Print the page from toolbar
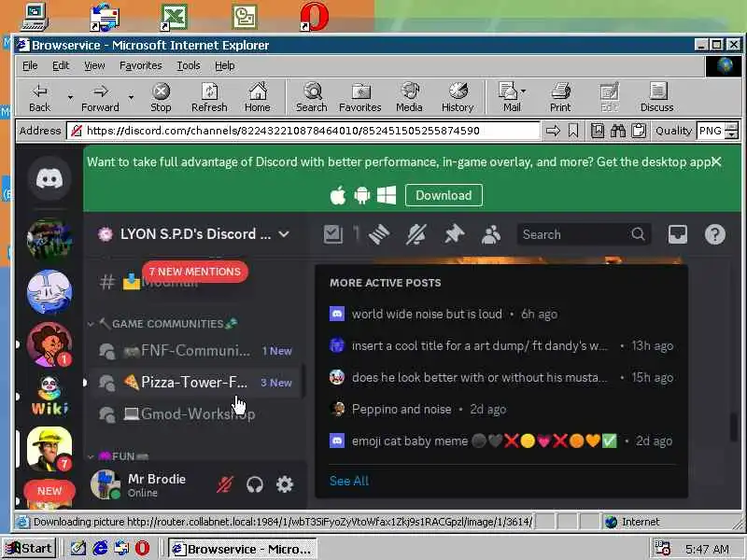The width and height of the screenshot is (747, 560). point(560,98)
